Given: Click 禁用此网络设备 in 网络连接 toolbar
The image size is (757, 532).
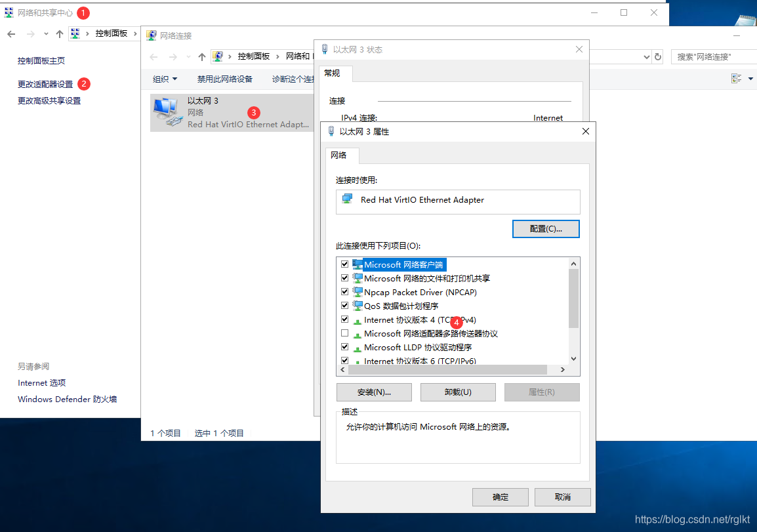Looking at the screenshot, I should point(225,79).
